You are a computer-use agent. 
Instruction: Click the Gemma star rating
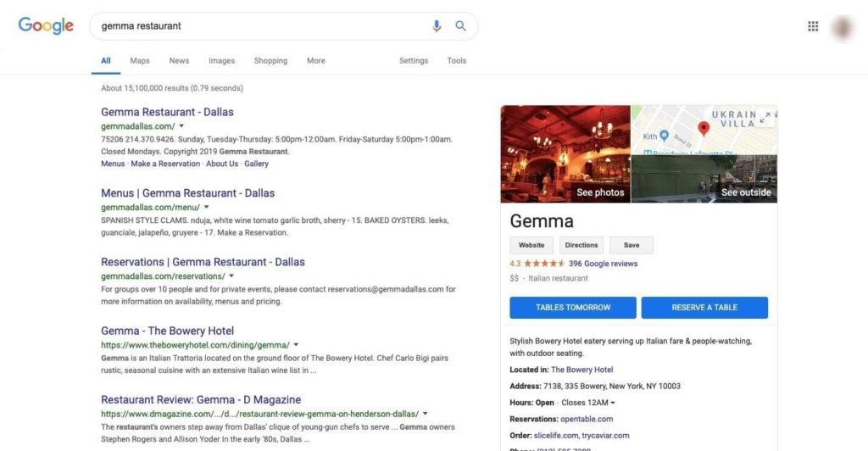[x=544, y=264]
